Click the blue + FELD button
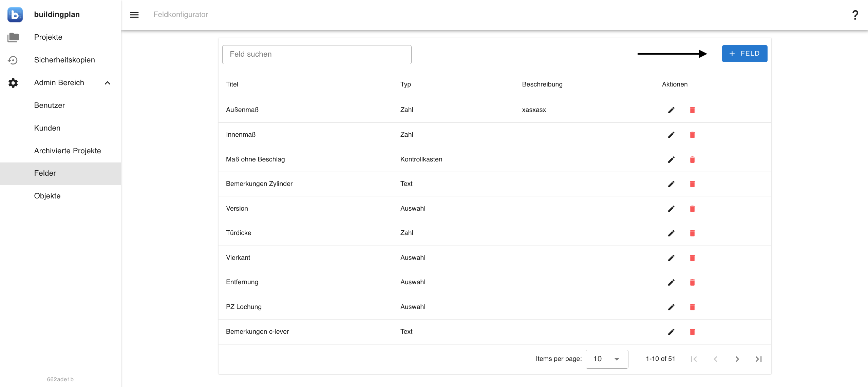 (x=744, y=54)
